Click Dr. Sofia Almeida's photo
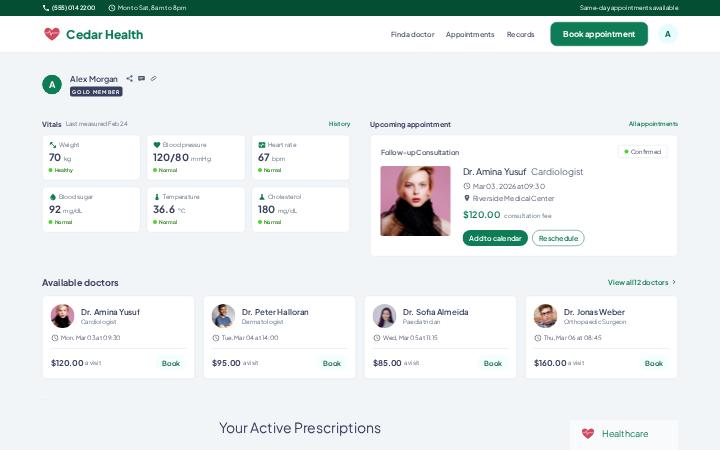The height and width of the screenshot is (450, 720). coord(384,316)
